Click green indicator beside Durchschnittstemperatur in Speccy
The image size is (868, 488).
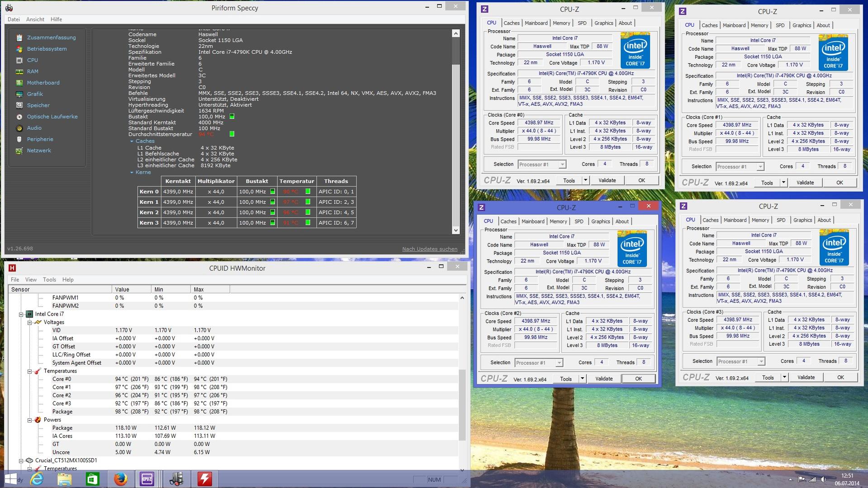click(x=232, y=134)
